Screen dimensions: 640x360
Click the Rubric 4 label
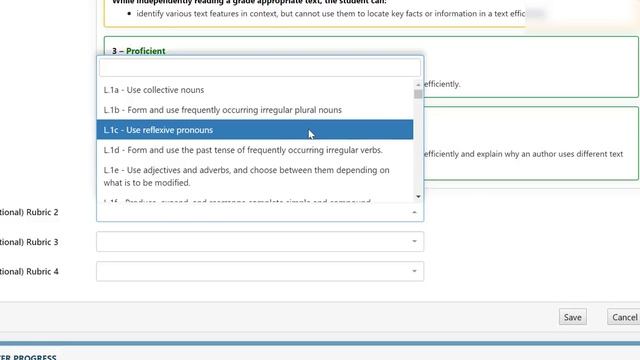pyautogui.click(x=29, y=271)
